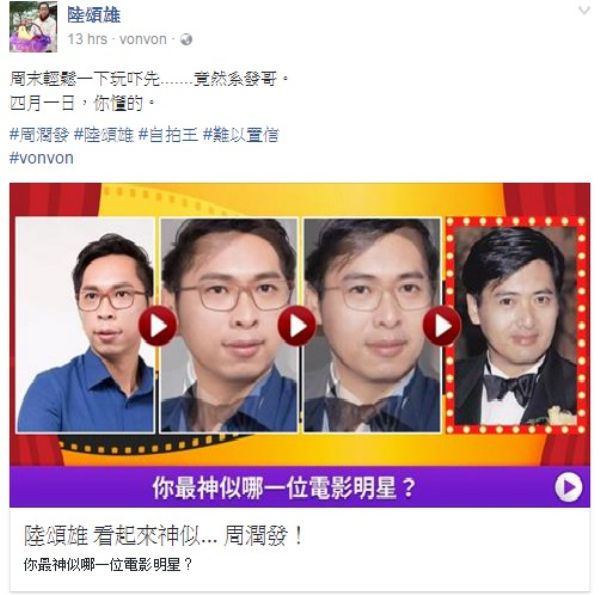The height and width of the screenshot is (595, 600).
Task: Open the #自拍王 hashtag
Action: (168, 135)
